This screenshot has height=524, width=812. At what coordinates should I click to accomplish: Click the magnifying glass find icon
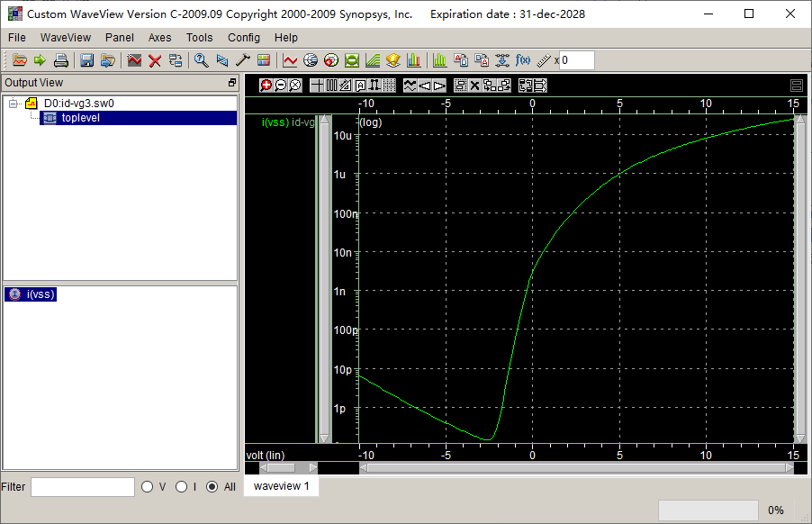click(x=202, y=60)
